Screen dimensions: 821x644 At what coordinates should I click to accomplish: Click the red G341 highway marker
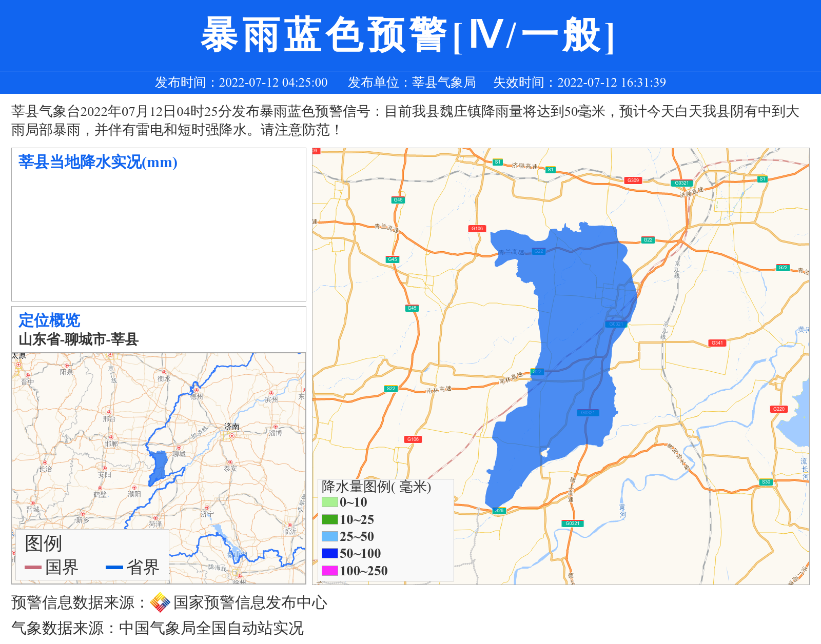tap(717, 343)
